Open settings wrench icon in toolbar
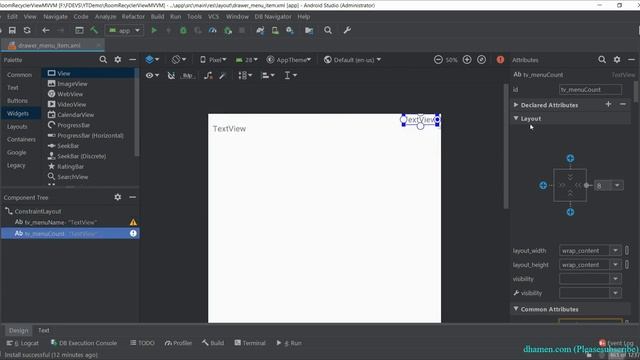 coord(347,31)
